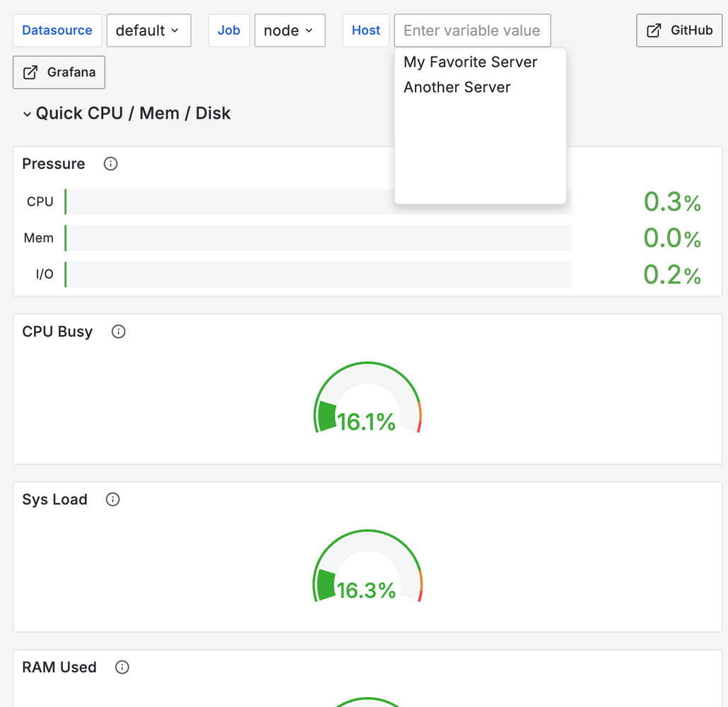
Task: Click the I/O label in Pressure panel
Action: tap(45, 274)
